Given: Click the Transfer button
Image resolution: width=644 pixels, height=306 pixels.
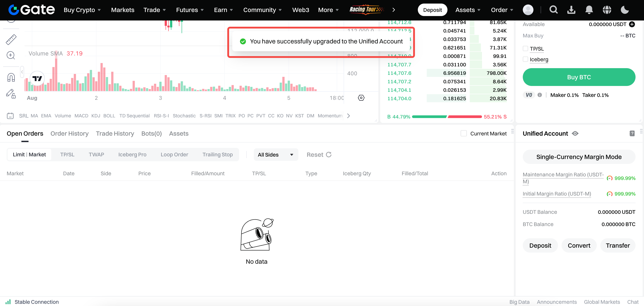Looking at the screenshot, I should tap(617, 246).
